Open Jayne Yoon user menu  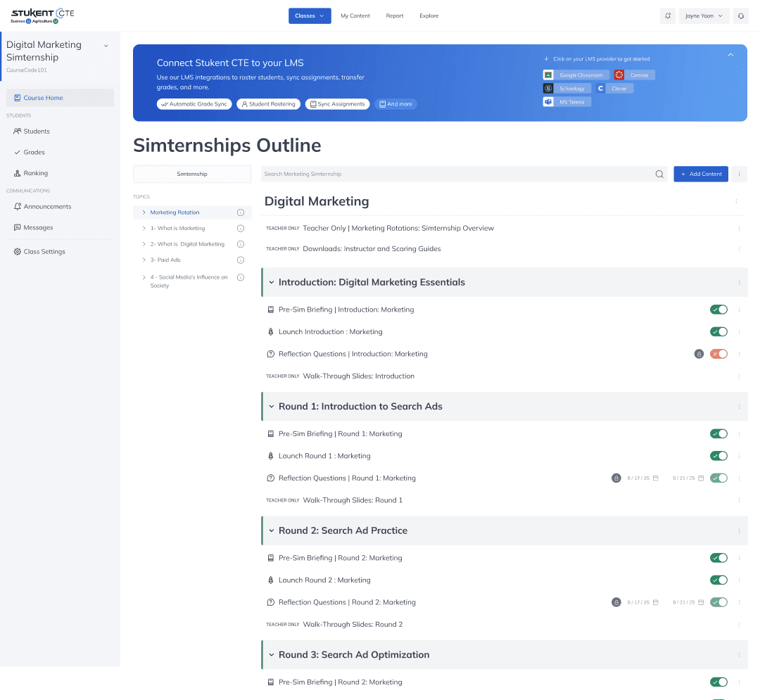tap(704, 16)
